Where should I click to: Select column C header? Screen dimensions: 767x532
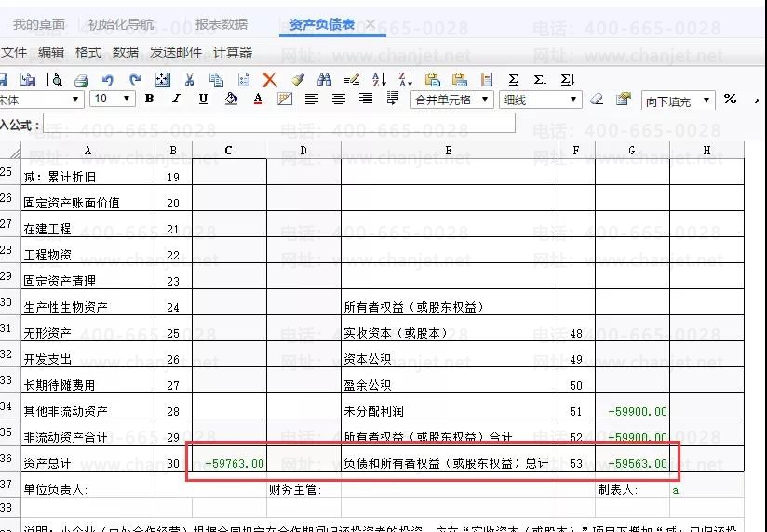tap(229, 150)
